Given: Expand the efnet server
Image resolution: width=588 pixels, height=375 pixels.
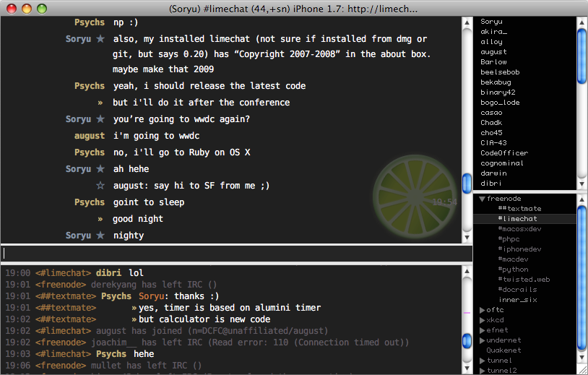Looking at the screenshot, I should pyautogui.click(x=482, y=330).
